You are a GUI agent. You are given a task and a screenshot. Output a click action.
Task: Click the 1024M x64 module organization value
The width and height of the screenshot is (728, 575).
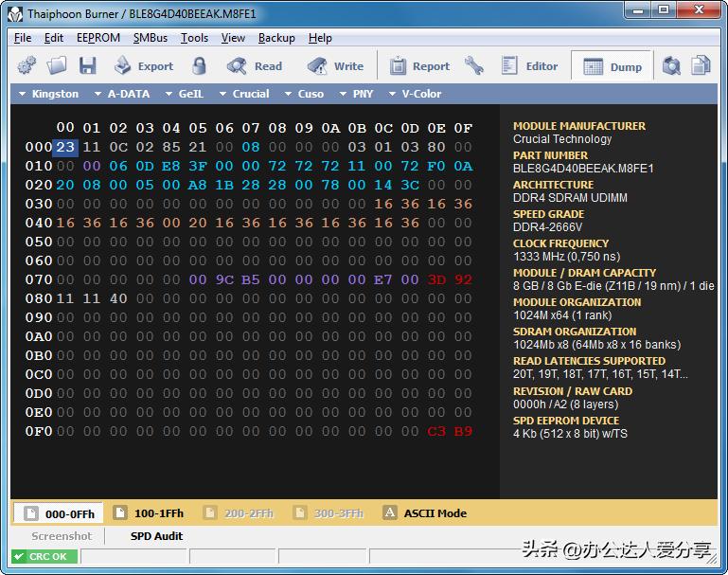562,315
